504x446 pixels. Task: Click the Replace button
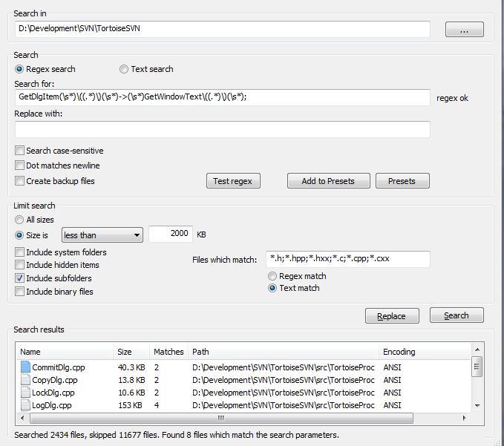coord(392,316)
